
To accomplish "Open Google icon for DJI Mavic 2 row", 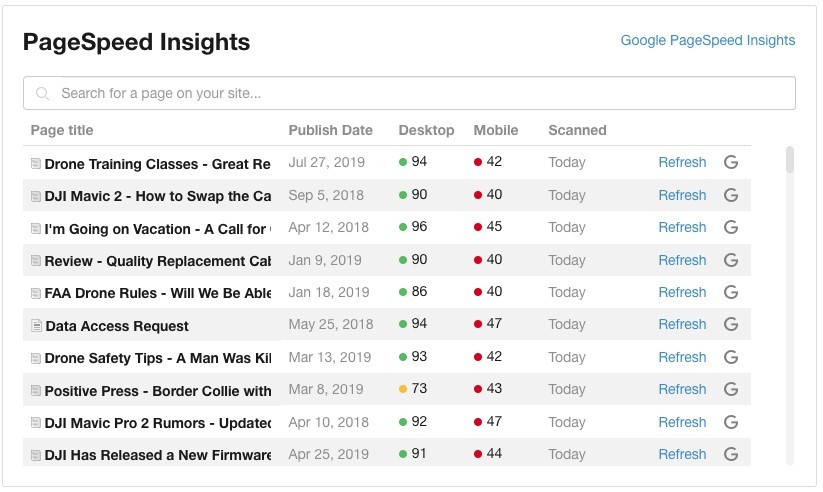I will pos(731,195).
